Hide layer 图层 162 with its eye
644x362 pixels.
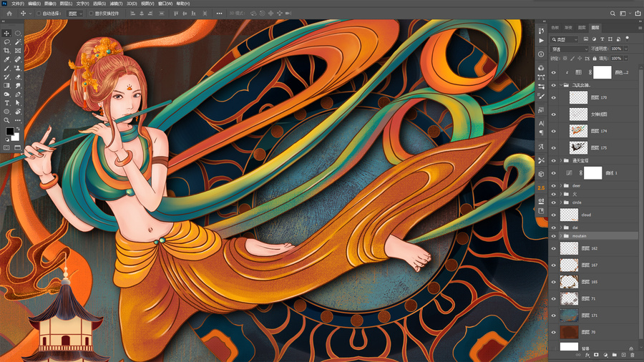tap(553, 249)
